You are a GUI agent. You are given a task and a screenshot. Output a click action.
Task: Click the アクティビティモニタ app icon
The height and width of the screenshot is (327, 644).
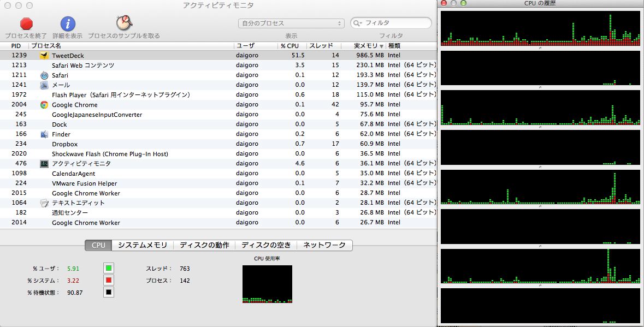[x=44, y=164]
